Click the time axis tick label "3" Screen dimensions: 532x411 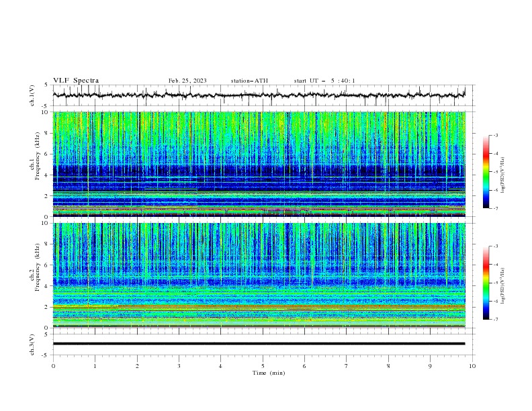(x=179, y=366)
